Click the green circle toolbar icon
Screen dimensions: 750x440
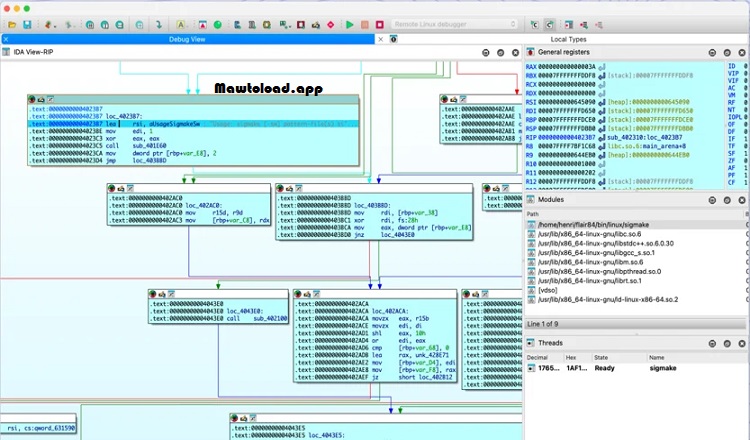(218, 24)
